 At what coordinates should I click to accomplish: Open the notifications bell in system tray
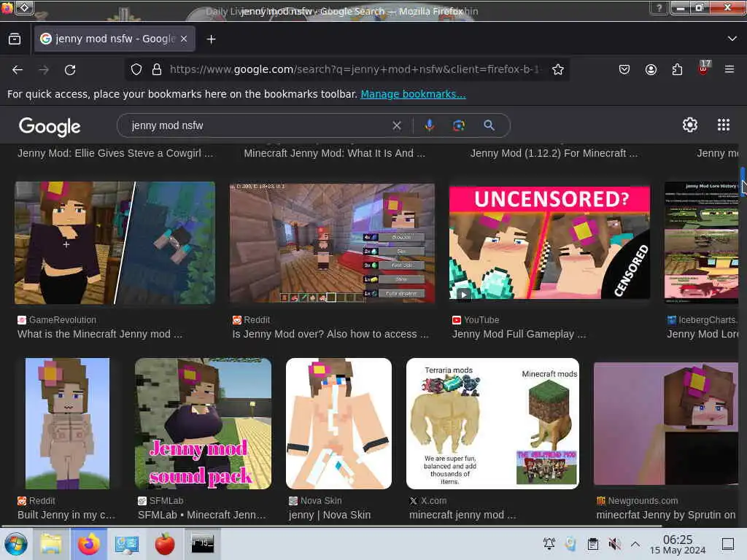click(x=549, y=544)
